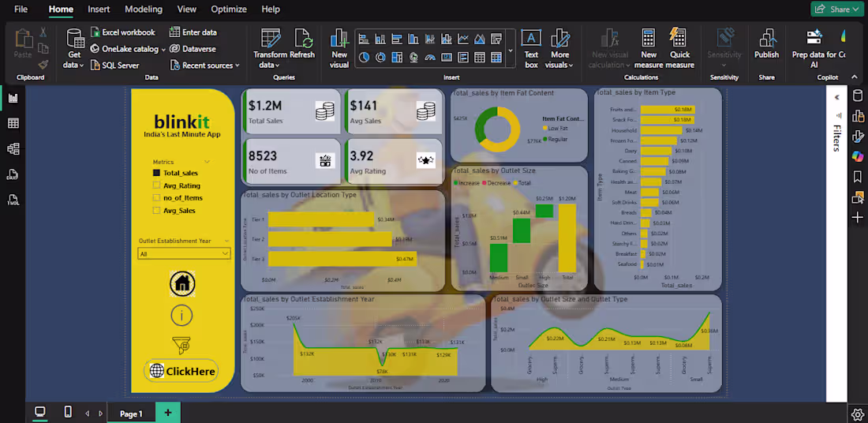The height and width of the screenshot is (423, 868).
Task: Click Quick measure icon
Action: tap(678, 38)
